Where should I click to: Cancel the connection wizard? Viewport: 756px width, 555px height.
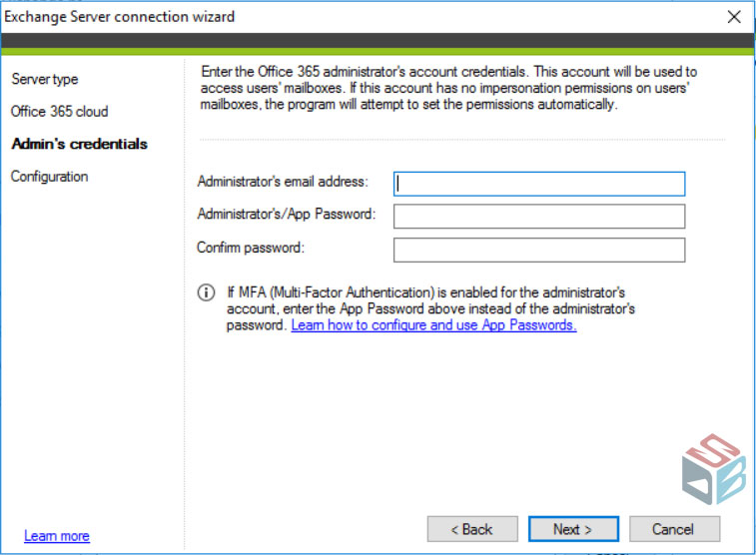pos(674,529)
